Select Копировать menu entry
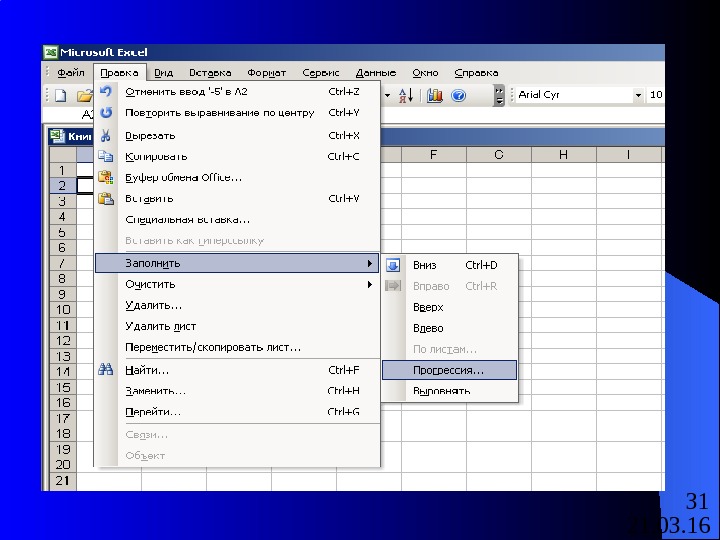This screenshot has height=540, width=720. point(237,157)
